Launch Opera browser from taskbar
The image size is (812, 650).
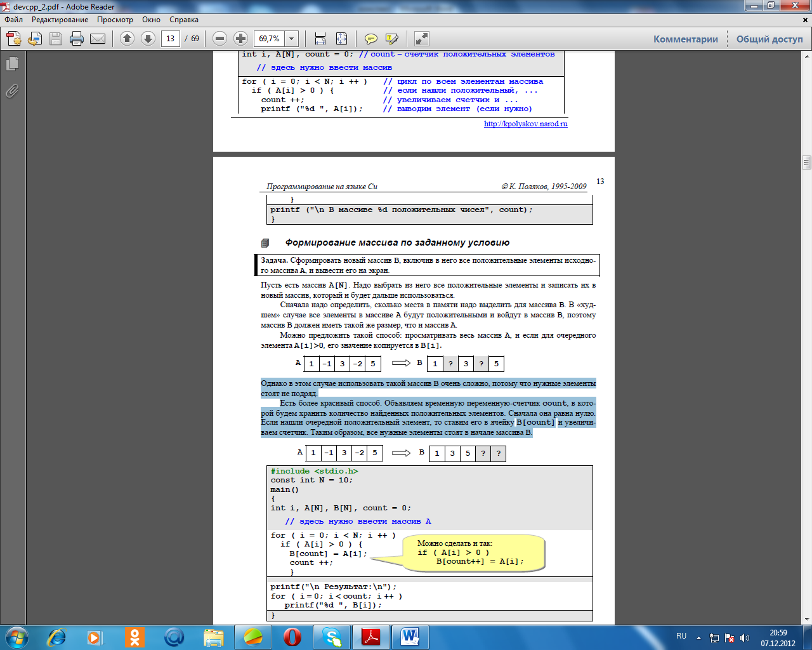[x=292, y=637]
